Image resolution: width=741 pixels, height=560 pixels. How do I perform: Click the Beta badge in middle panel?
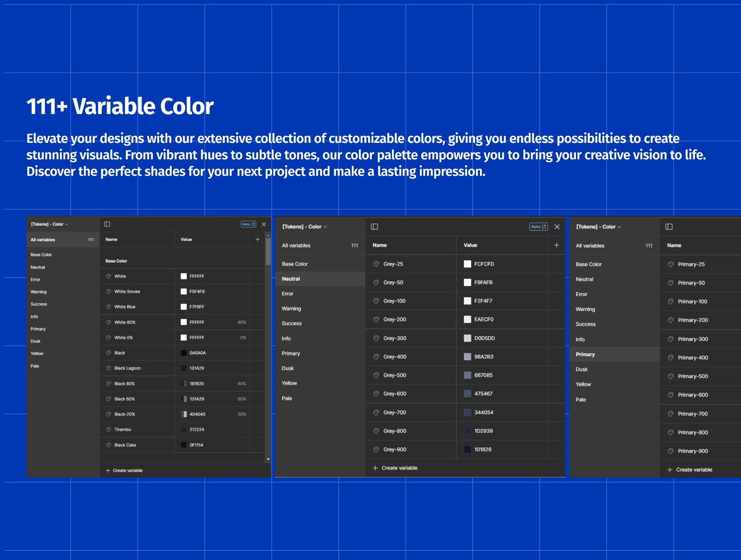[538, 226]
